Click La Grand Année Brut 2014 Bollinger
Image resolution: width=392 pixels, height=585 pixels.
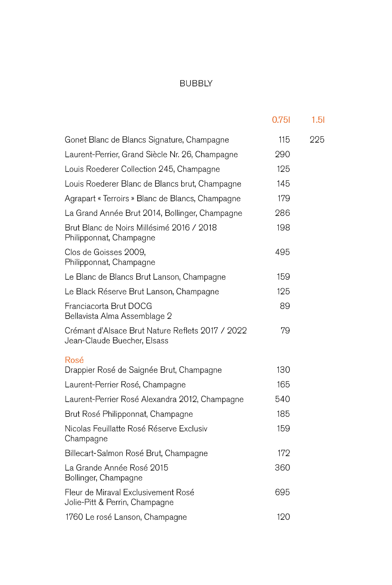153,213
